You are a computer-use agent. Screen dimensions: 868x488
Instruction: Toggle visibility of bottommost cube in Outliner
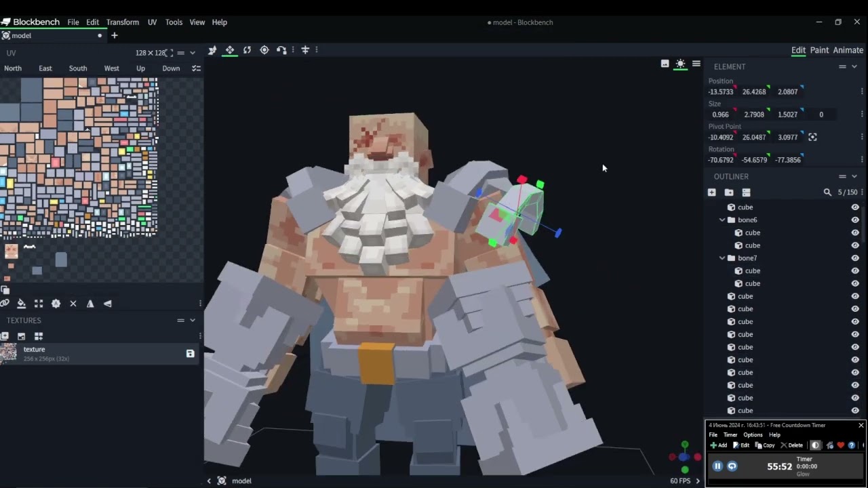(x=855, y=411)
